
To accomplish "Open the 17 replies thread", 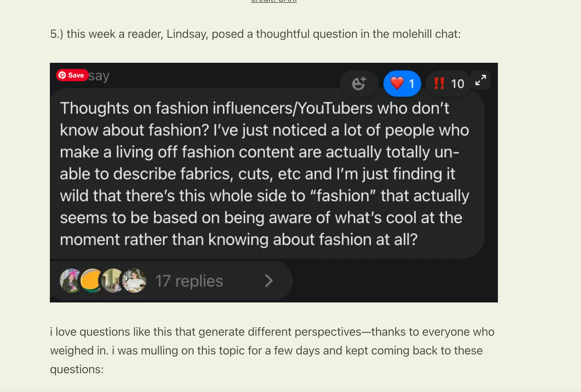I will click(x=189, y=281).
